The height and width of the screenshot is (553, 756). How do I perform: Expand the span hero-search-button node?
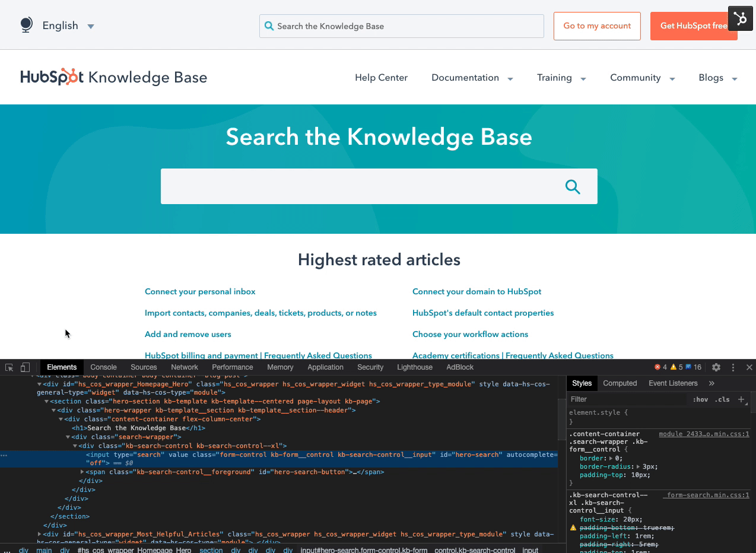pos(82,472)
